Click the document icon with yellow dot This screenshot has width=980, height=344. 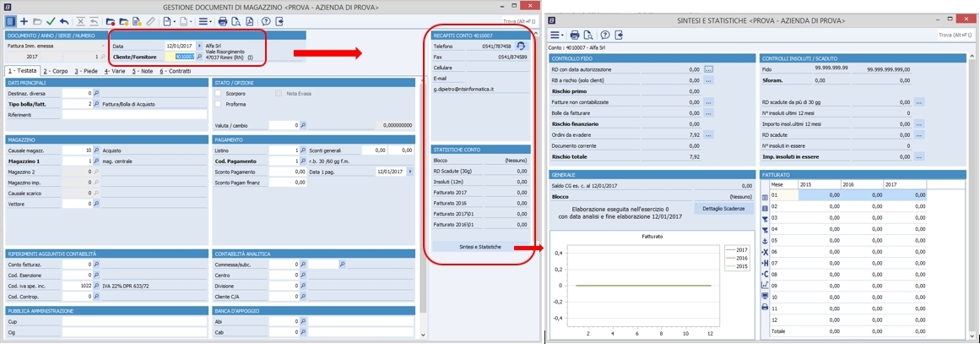pos(137,21)
